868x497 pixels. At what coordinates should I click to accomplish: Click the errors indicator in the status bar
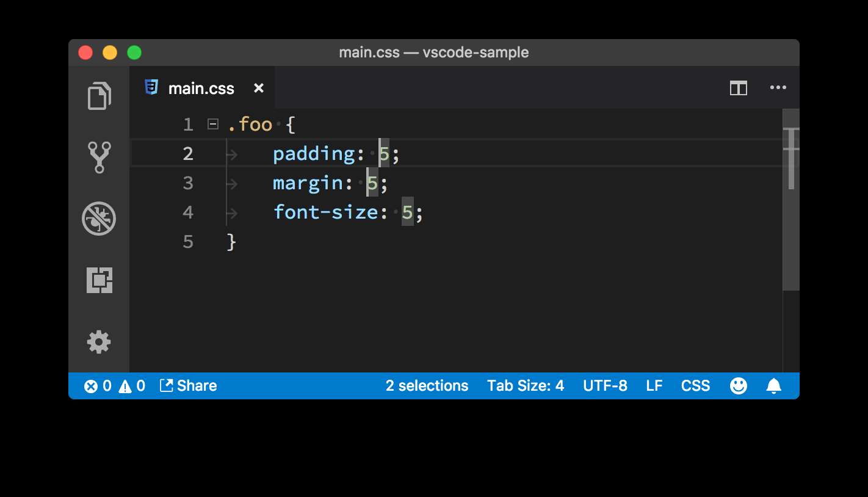tap(96, 385)
